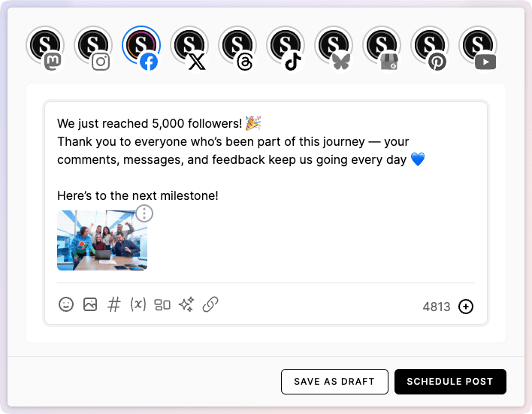Open the templates icon in toolbar

click(x=162, y=304)
